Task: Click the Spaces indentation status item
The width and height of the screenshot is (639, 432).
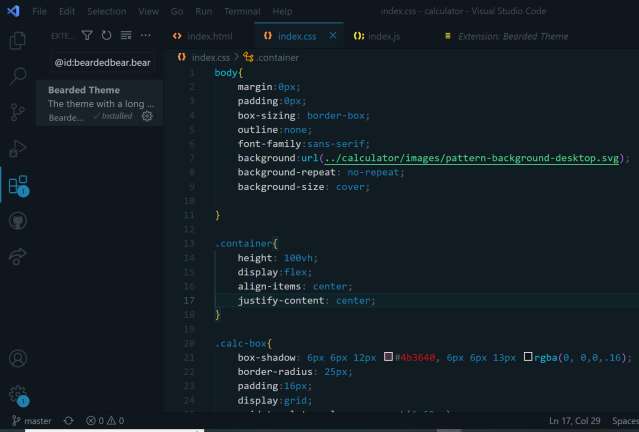Action: pos(625,421)
